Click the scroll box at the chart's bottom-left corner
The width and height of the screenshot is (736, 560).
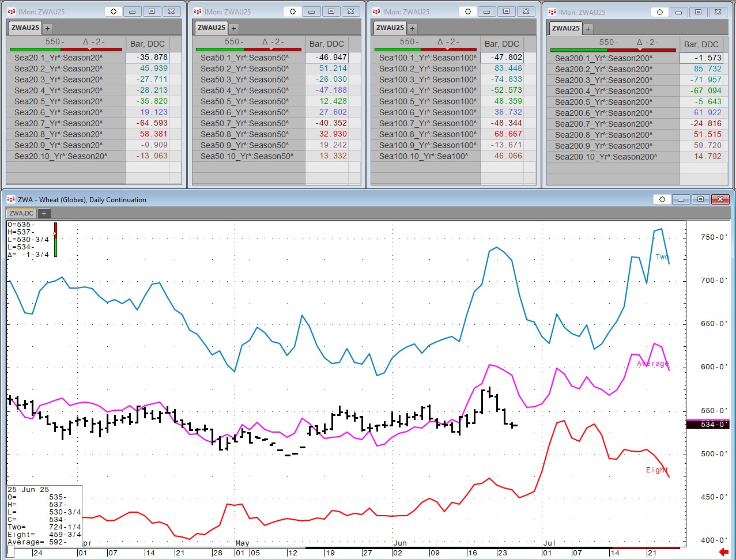coord(11,553)
